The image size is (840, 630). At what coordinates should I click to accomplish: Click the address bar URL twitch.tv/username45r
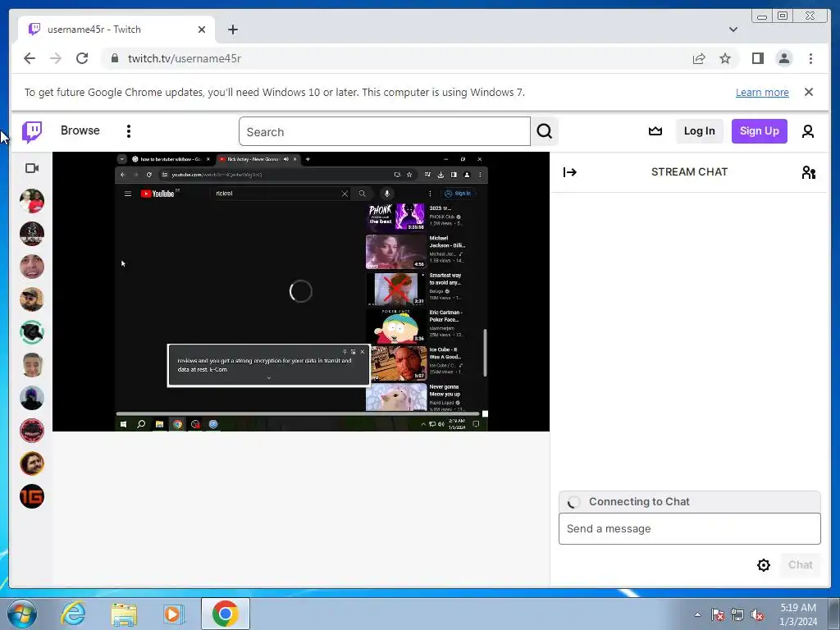185,58
